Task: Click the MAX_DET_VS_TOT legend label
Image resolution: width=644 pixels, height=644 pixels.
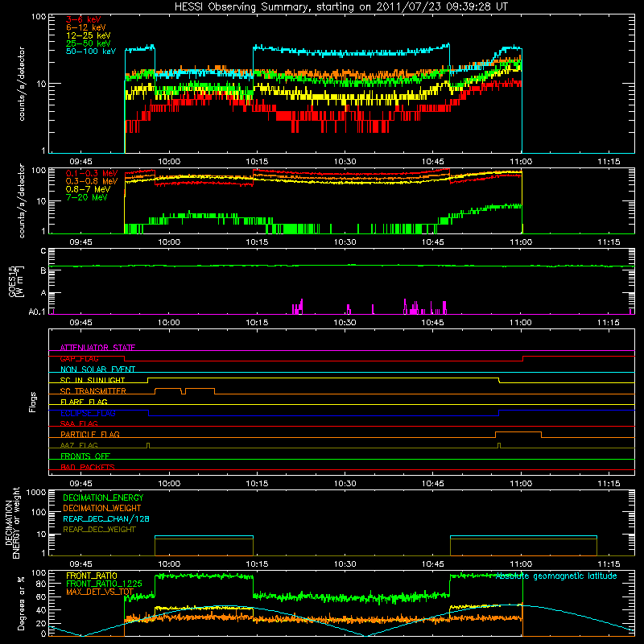Action: tap(100, 592)
